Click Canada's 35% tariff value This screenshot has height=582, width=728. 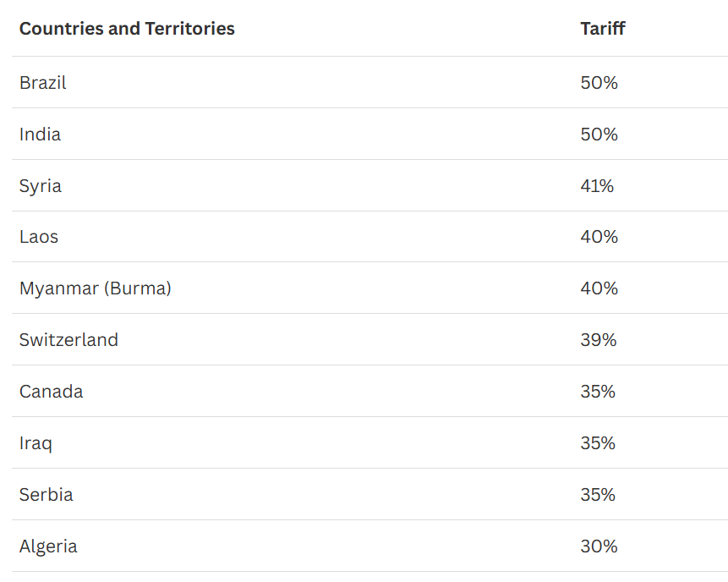(598, 392)
